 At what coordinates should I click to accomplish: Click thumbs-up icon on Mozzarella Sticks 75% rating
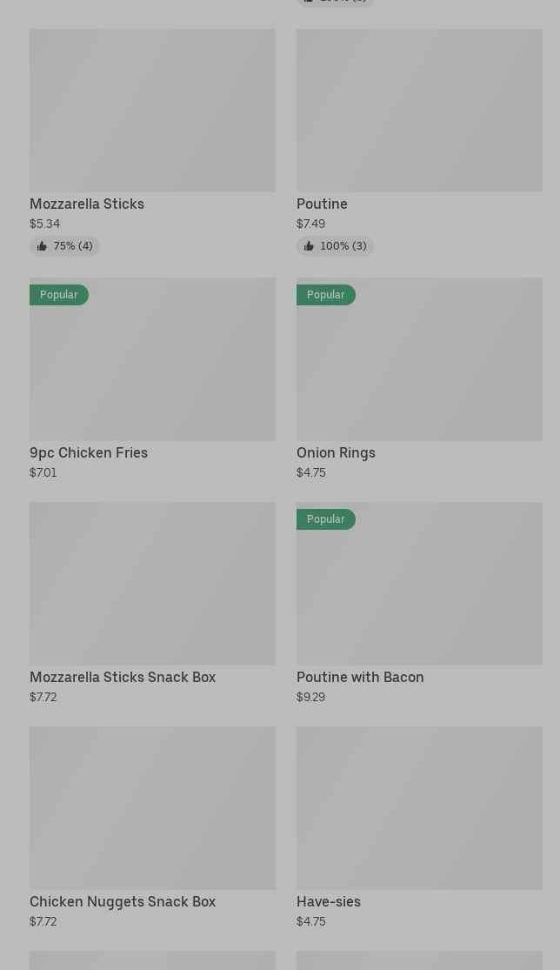(42, 246)
